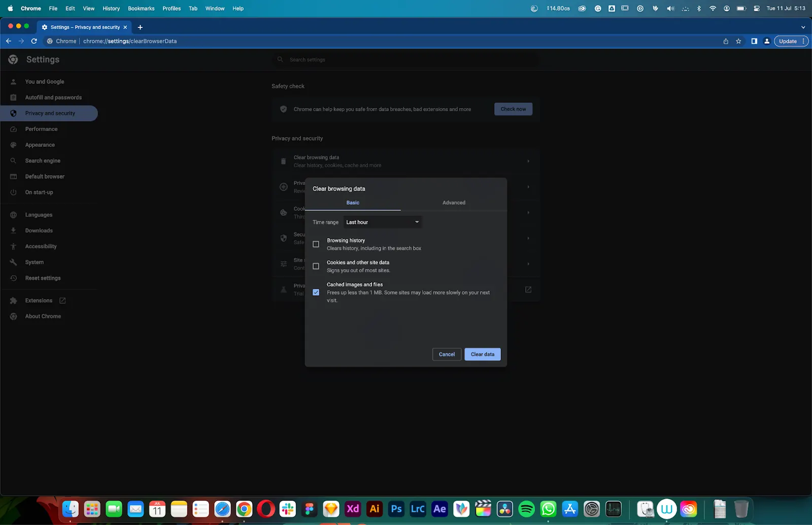The image size is (812, 525).
Task: Select Privacy and security in sidebar
Action: click(x=50, y=113)
